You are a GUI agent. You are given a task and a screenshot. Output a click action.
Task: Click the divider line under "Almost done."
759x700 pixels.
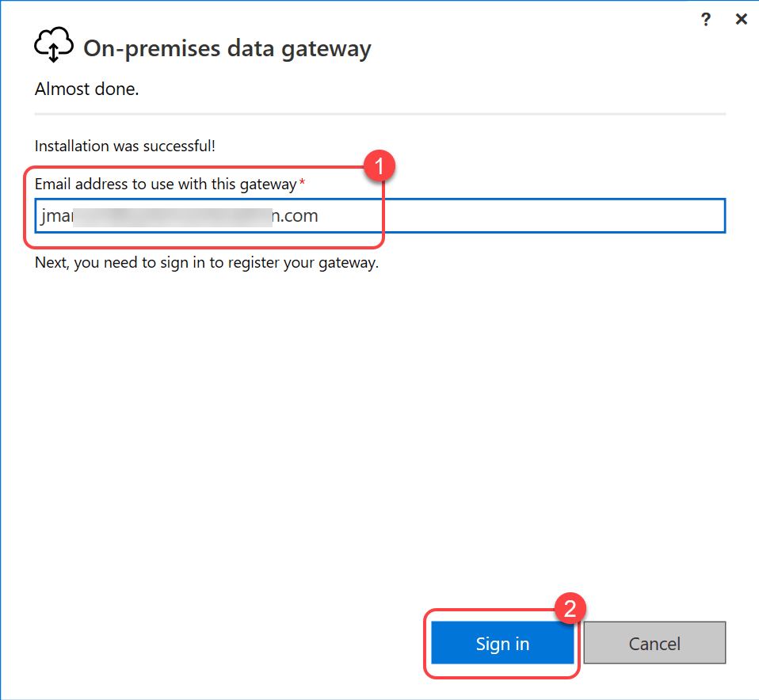(x=380, y=114)
